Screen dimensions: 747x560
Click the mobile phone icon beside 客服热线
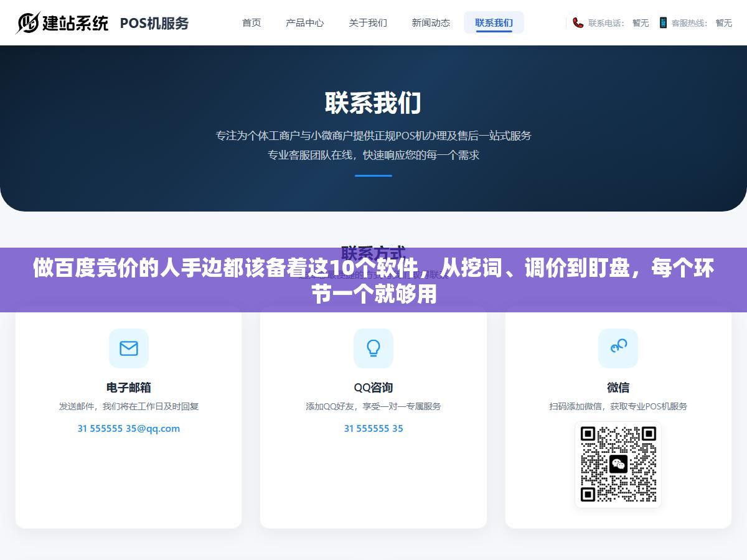[663, 22]
